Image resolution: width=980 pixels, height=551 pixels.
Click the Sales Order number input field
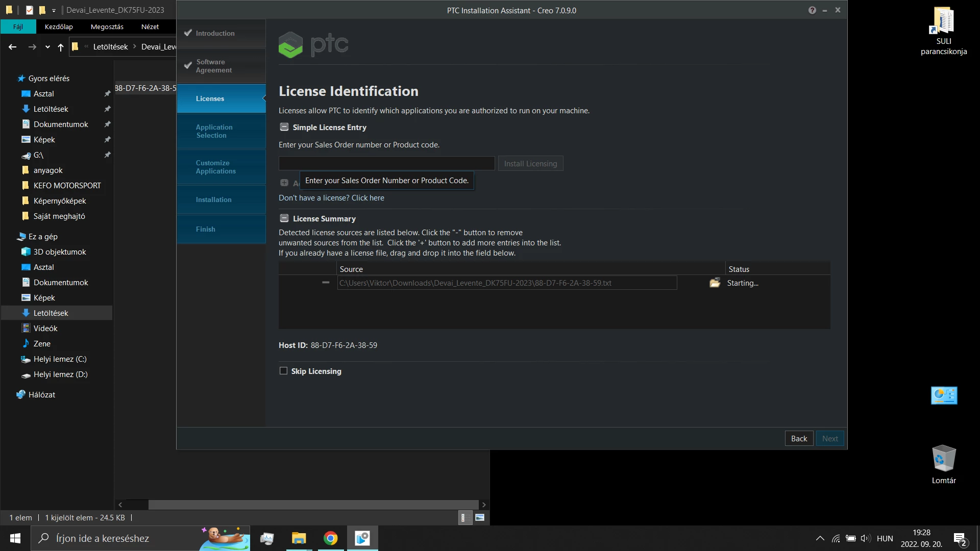[x=386, y=163]
